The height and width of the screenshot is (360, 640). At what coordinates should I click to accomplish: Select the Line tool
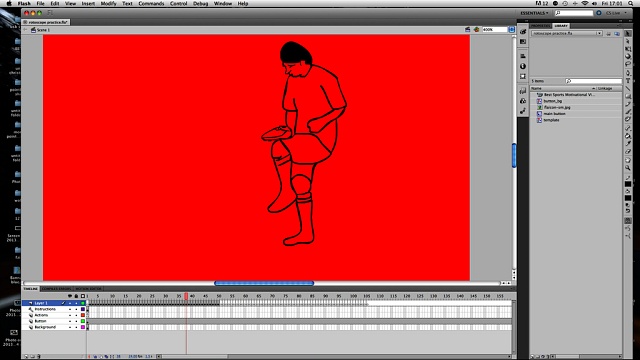click(628, 88)
